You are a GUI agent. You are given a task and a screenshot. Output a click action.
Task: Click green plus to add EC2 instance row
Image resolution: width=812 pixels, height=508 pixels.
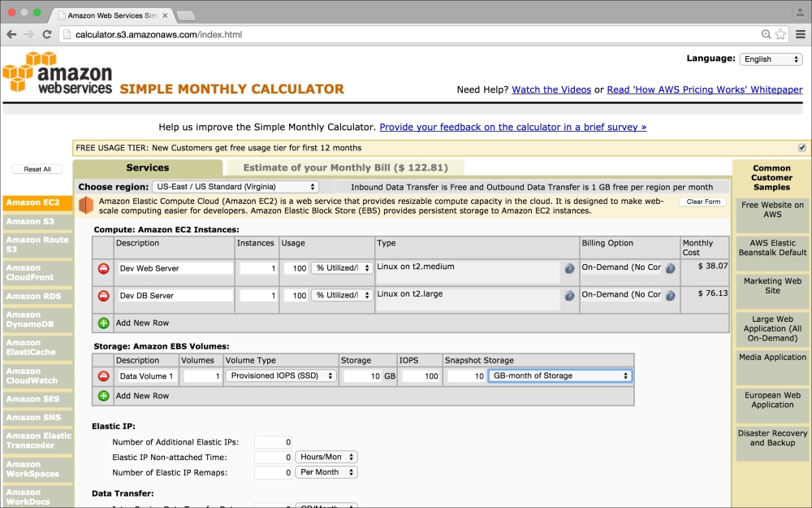104,323
